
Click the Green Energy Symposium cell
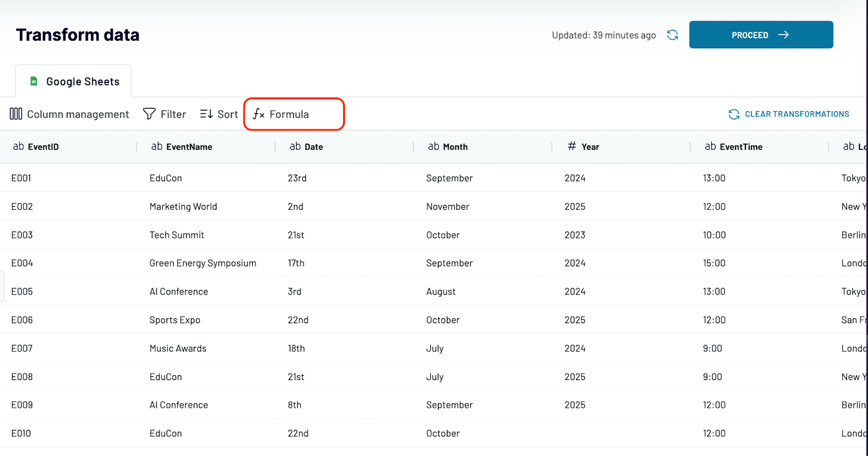203,263
